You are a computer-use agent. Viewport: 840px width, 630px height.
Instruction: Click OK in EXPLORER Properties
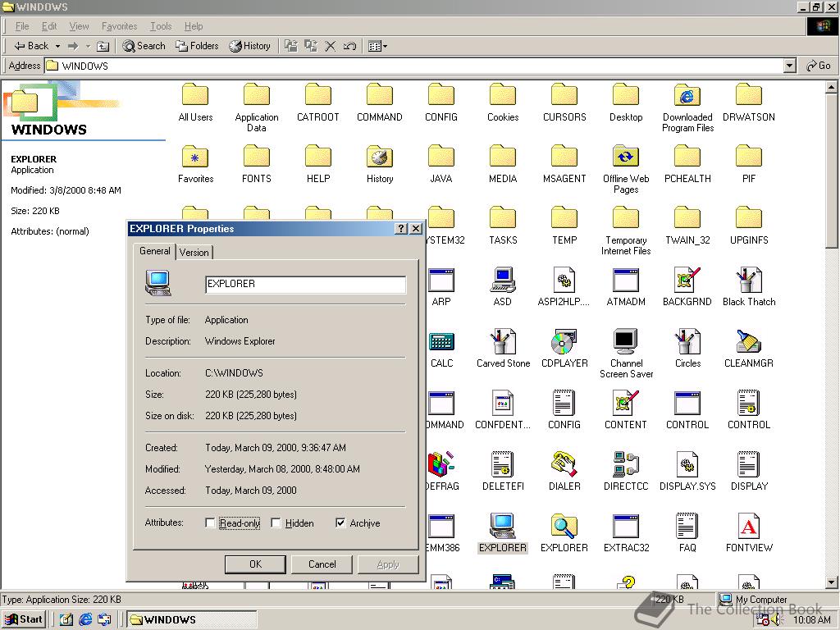255,564
